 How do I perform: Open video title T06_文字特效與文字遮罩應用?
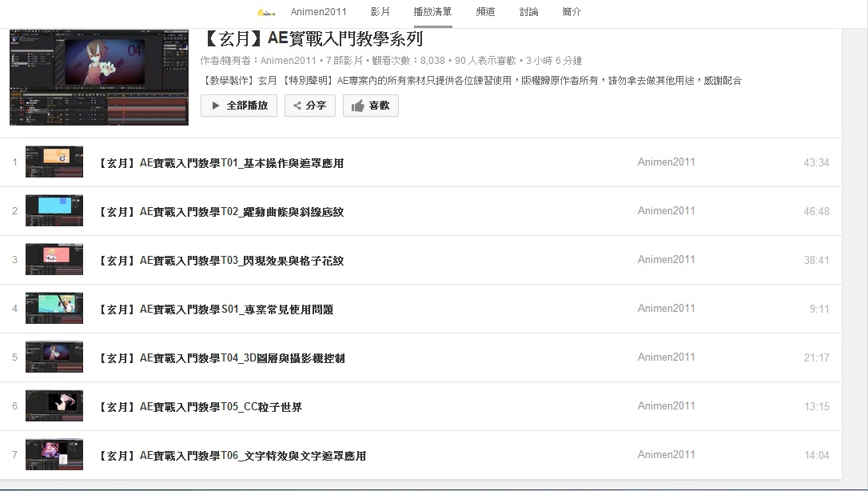(x=232, y=456)
